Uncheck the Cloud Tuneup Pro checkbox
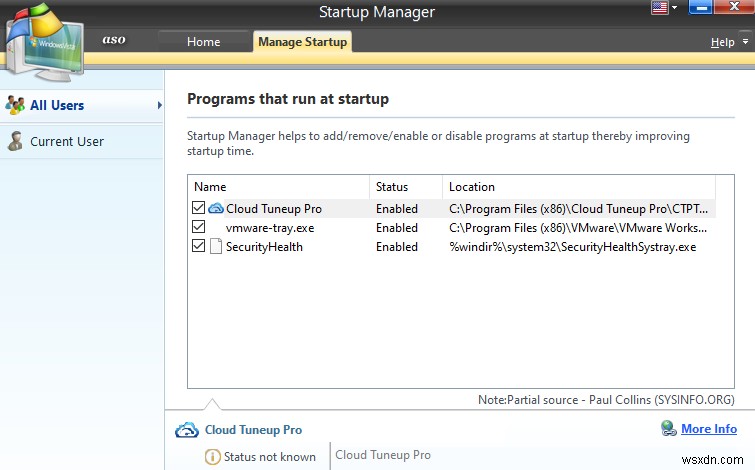The height and width of the screenshot is (470, 755). click(x=198, y=209)
